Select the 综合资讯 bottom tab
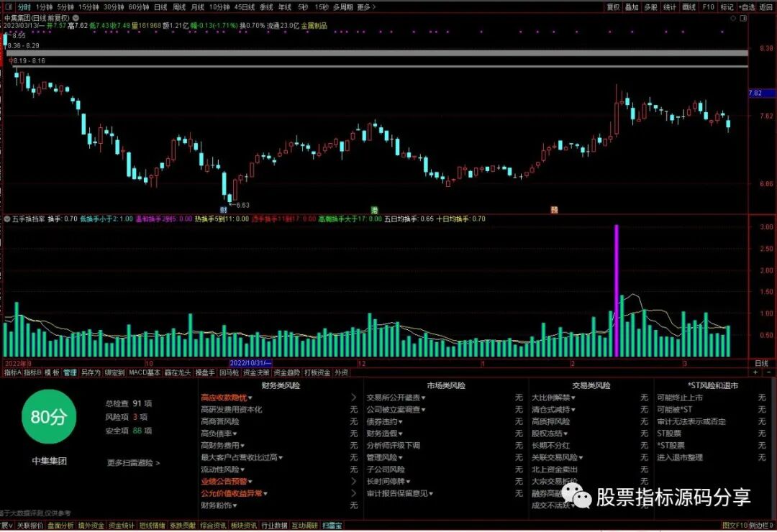The width and height of the screenshot is (777, 532). click(x=213, y=526)
